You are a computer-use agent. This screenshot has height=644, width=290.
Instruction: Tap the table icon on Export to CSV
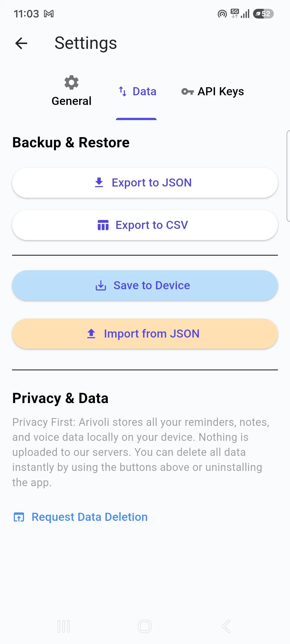click(x=103, y=225)
